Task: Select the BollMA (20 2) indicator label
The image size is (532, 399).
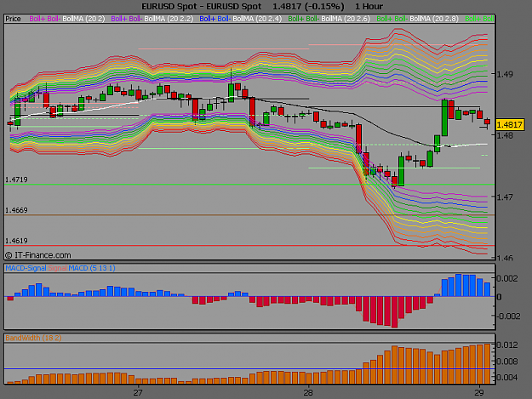Action: (83, 19)
